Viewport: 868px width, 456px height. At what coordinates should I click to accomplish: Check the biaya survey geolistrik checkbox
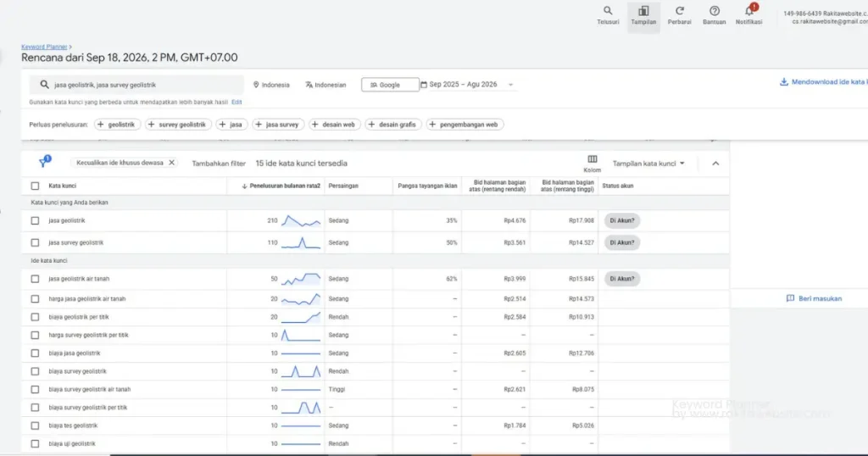coord(35,371)
